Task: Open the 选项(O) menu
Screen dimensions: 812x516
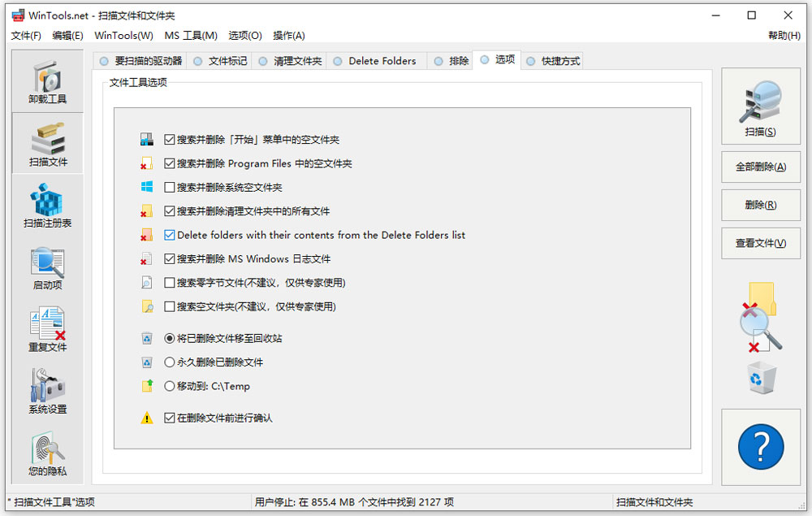Action: (x=245, y=35)
